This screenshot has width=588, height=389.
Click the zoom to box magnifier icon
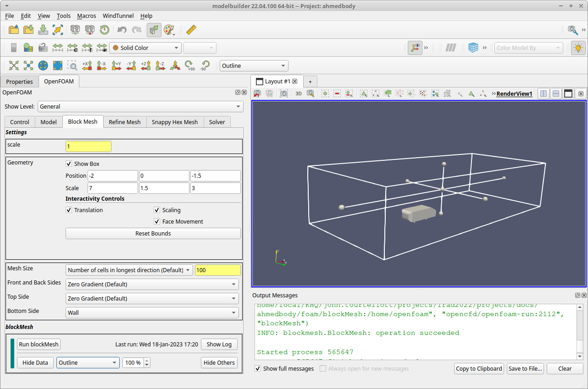[x=72, y=66]
